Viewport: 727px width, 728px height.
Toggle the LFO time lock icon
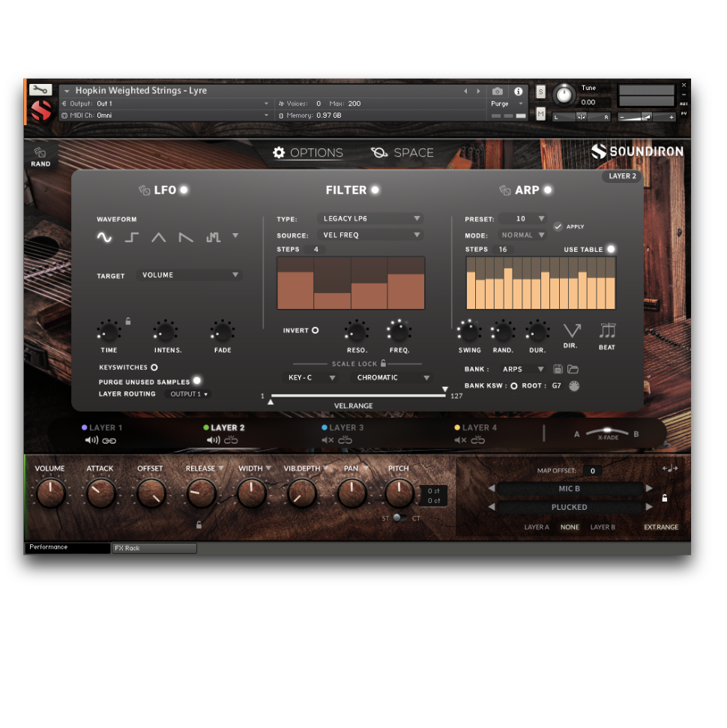pyautogui.click(x=128, y=321)
